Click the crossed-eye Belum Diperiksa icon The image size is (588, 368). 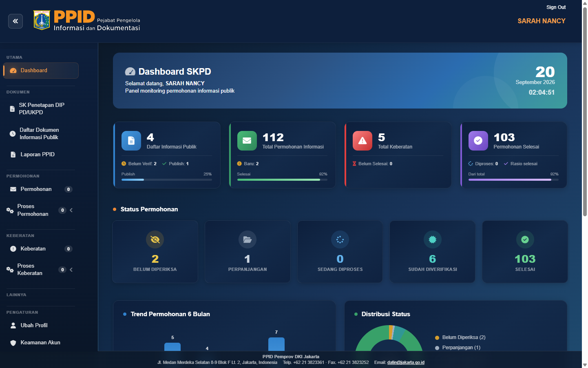tap(155, 239)
